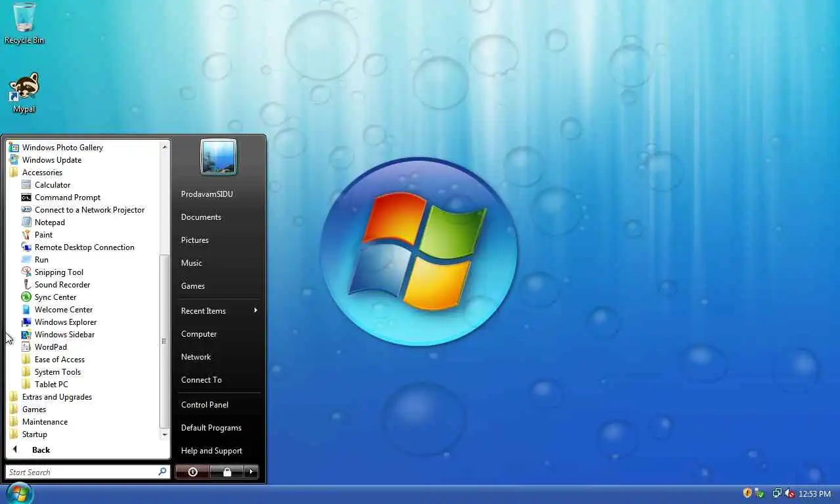Click the Windows Update icon
This screenshot has height=504, width=840.
pyautogui.click(x=14, y=160)
